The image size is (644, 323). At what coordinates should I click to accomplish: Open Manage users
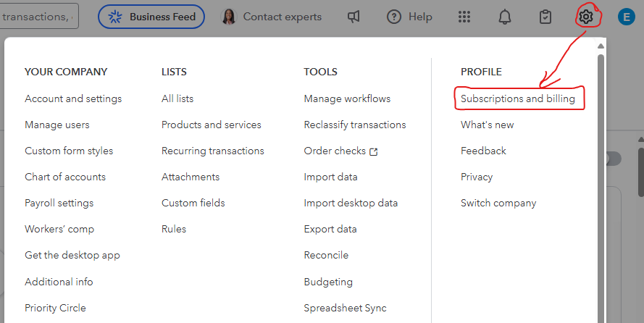click(57, 125)
